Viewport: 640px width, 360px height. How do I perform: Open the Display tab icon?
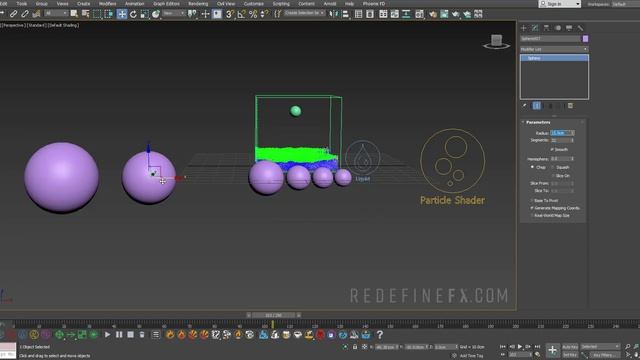(x=569, y=28)
